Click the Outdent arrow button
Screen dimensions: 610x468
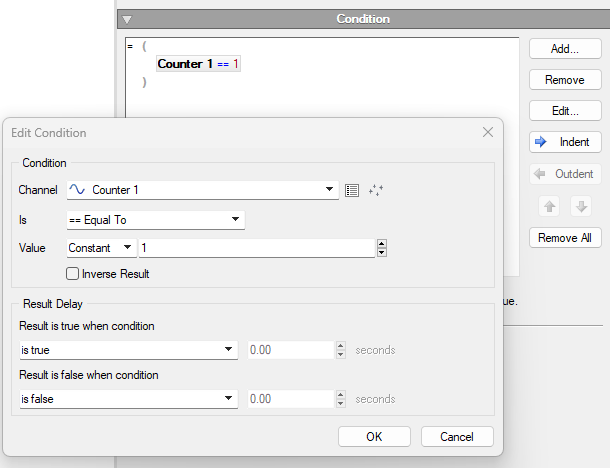[x=565, y=174]
